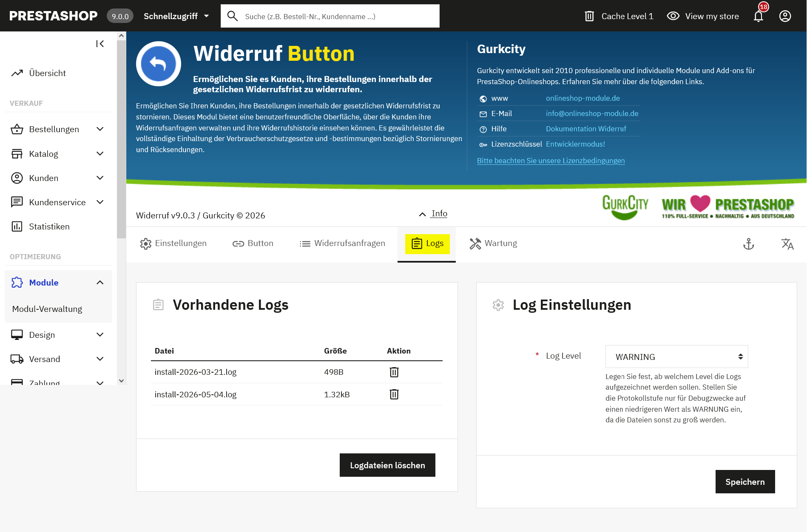Click the PrestaShop logo
Screen dimensions: 807x532
tap(53, 16)
